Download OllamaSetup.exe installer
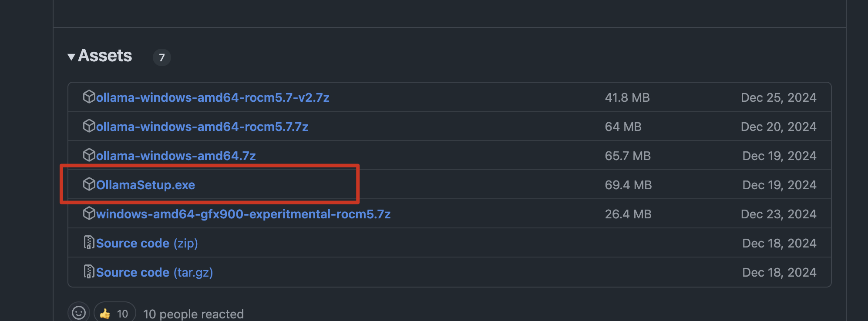The height and width of the screenshot is (321, 868). 145,185
